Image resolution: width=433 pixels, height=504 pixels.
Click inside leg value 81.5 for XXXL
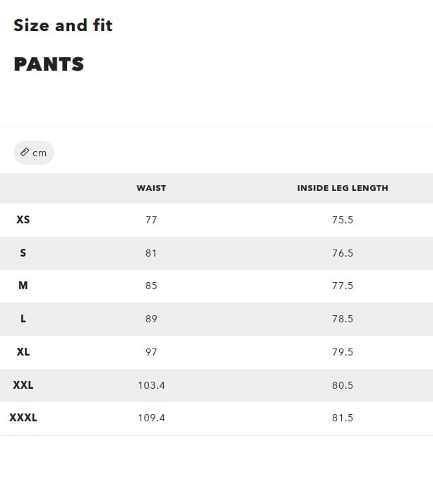[343, 418]
